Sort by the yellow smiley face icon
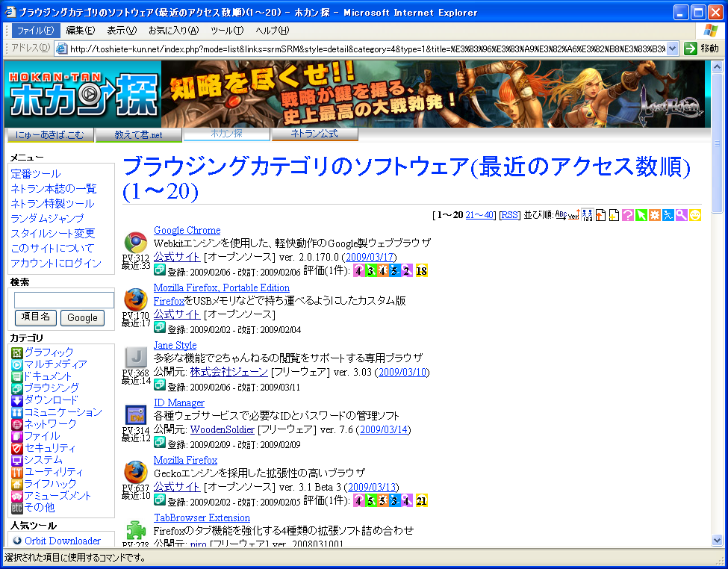This screenshot has width=728, height=569. click(x=695, y=215)
